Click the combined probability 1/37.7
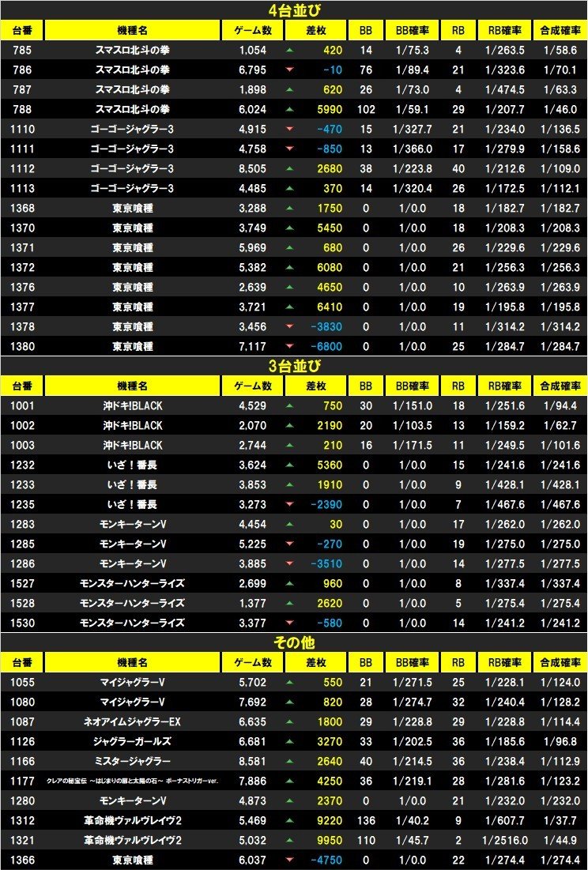 click(560, 821)
